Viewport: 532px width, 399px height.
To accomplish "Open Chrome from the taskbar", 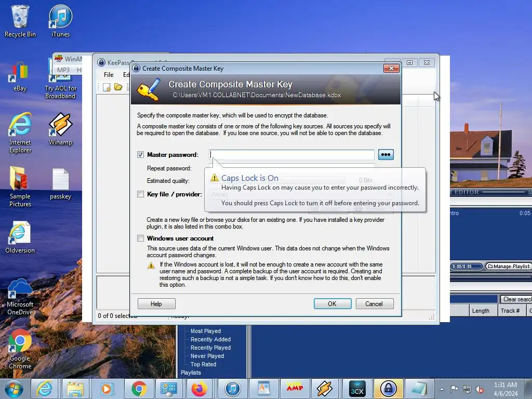I will [x=139, y=389].
